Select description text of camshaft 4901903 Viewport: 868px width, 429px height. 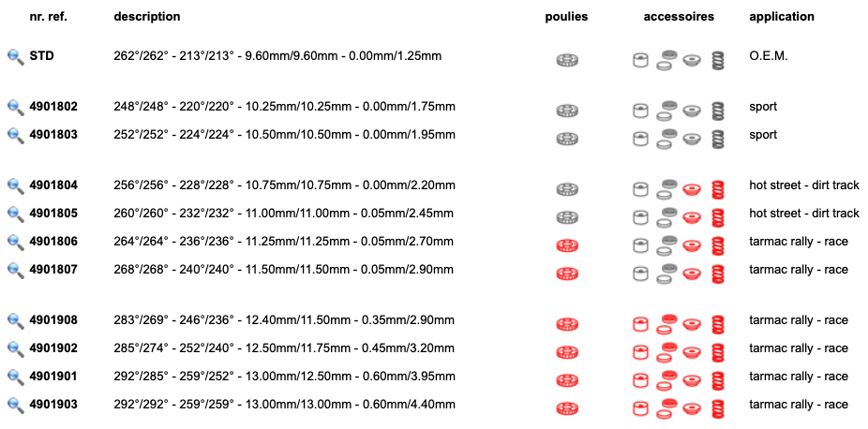pyautogui.click(x=285, y=405)
